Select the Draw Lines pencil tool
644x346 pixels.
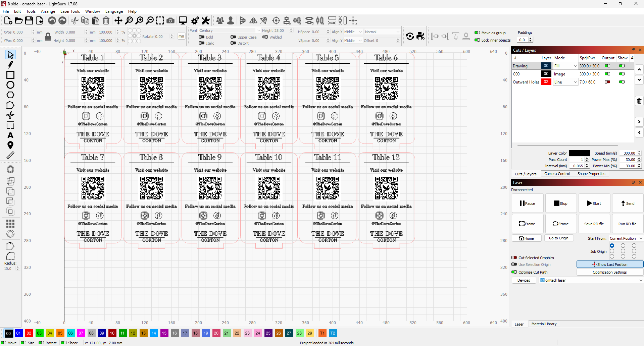click(x=10, y=65)
